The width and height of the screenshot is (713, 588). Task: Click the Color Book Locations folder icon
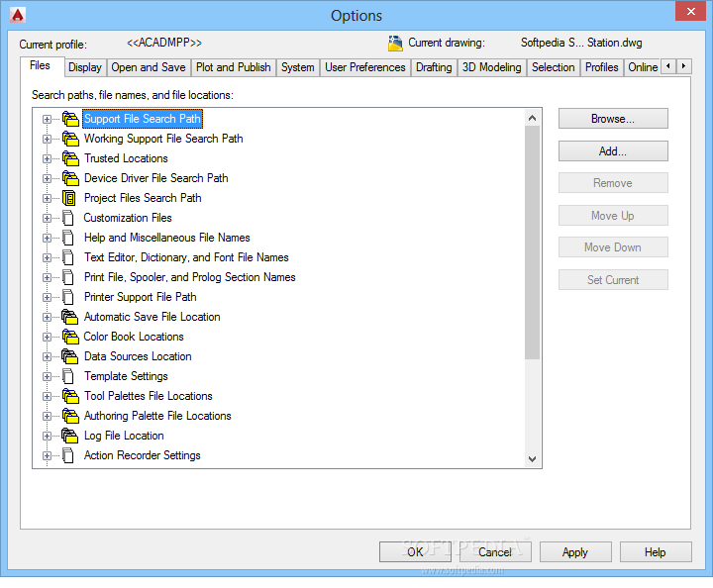[70, 337]
